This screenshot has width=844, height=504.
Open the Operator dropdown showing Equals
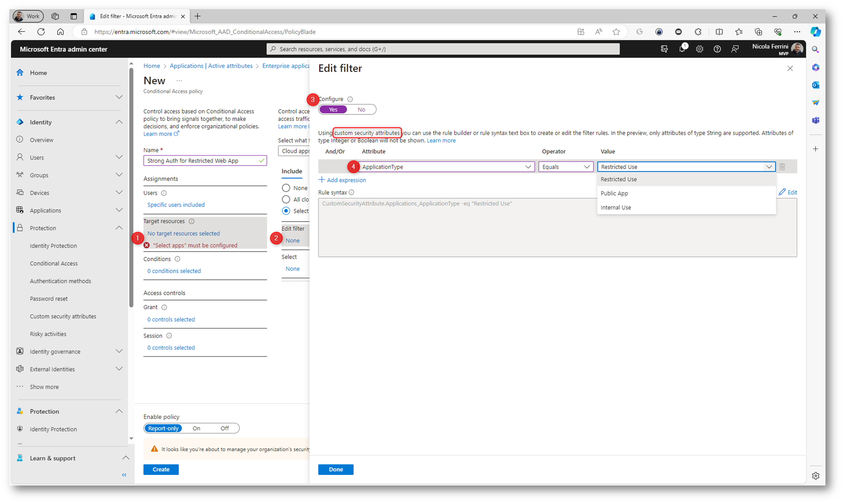[566, 167]
